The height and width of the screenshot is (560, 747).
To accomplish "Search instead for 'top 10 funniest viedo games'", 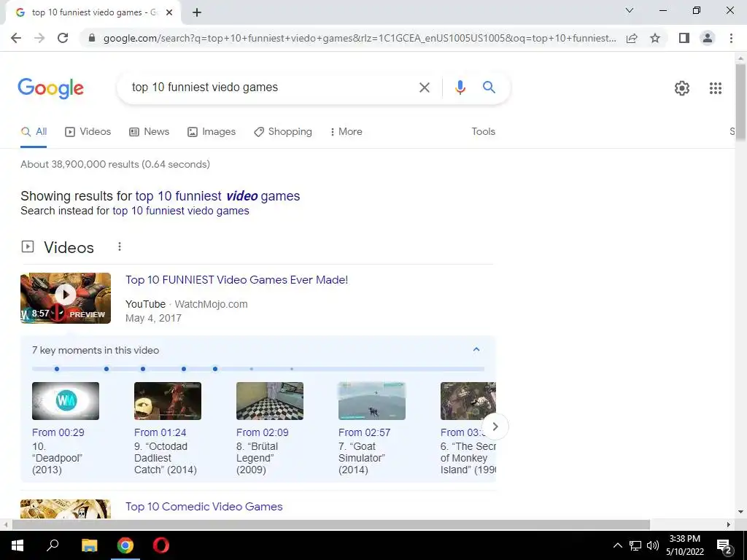I will tap(181, 211).
